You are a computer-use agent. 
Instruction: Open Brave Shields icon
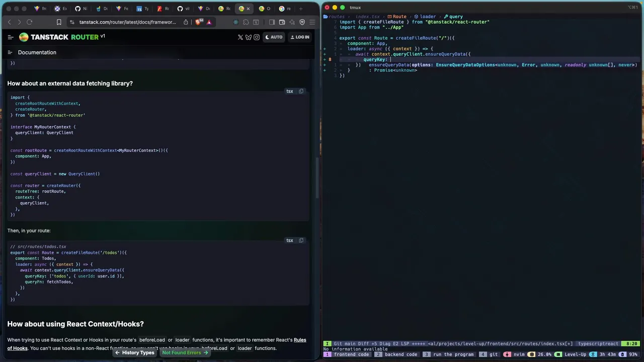[199, 22]
